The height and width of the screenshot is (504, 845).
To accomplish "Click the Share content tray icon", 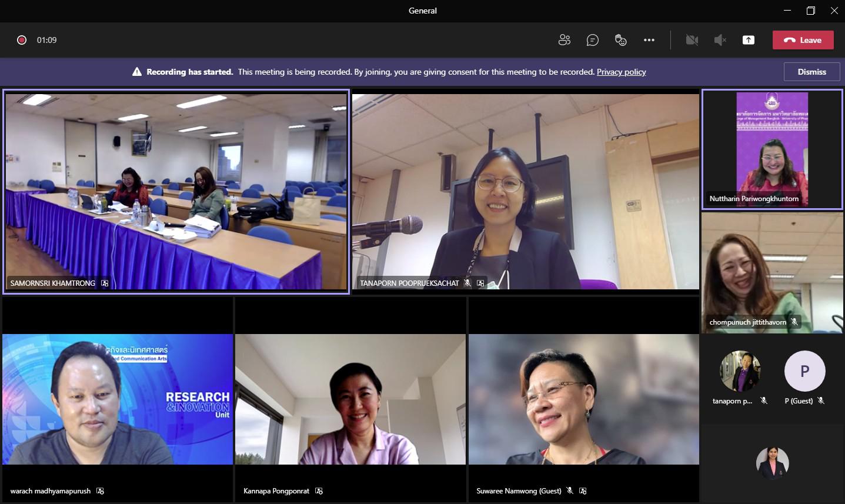I will click(x=749, y=40).
